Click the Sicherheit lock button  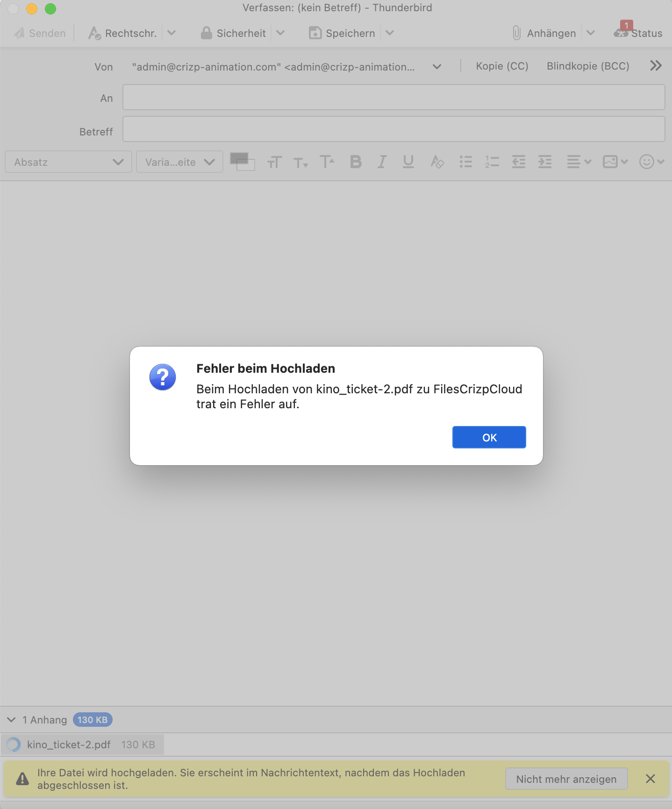(233, 33)
